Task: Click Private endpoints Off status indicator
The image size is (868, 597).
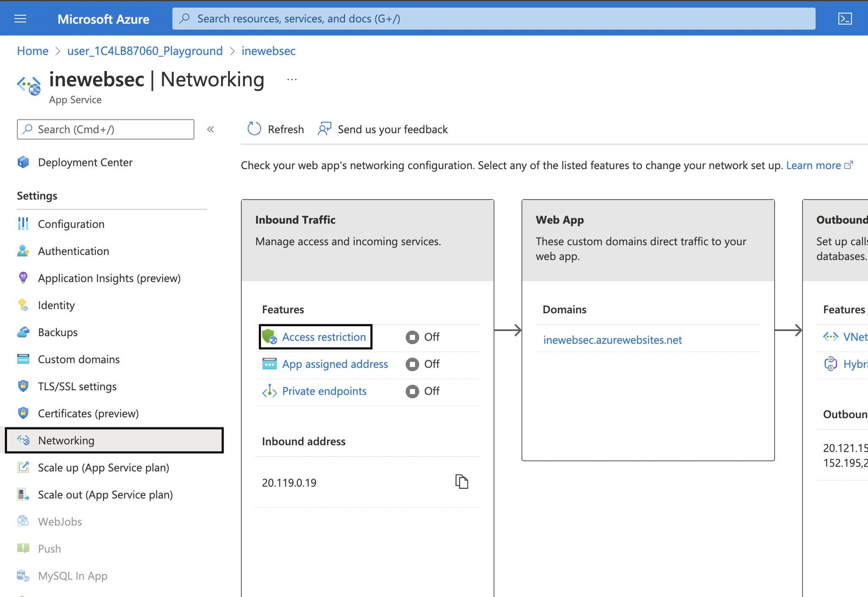Action: click(x=412, y=391)
